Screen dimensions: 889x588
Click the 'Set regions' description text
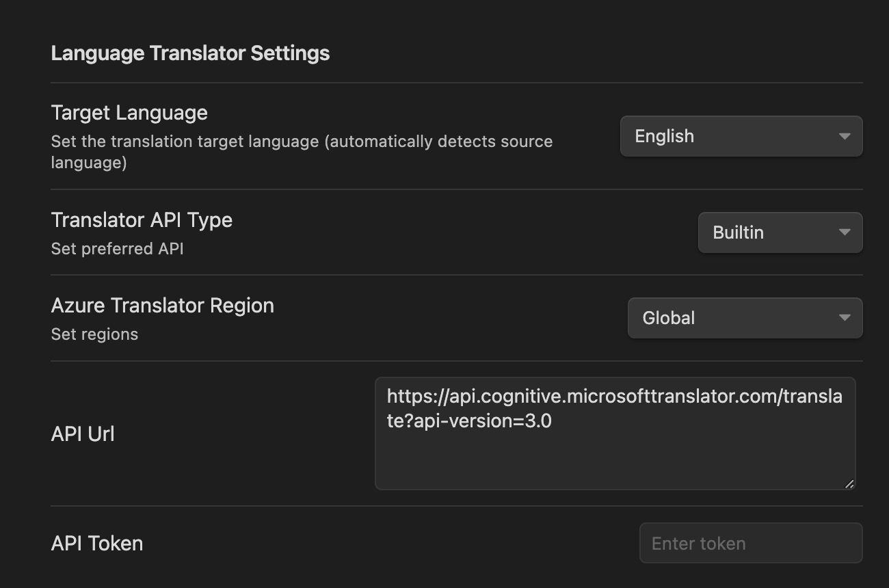(94, 334)
